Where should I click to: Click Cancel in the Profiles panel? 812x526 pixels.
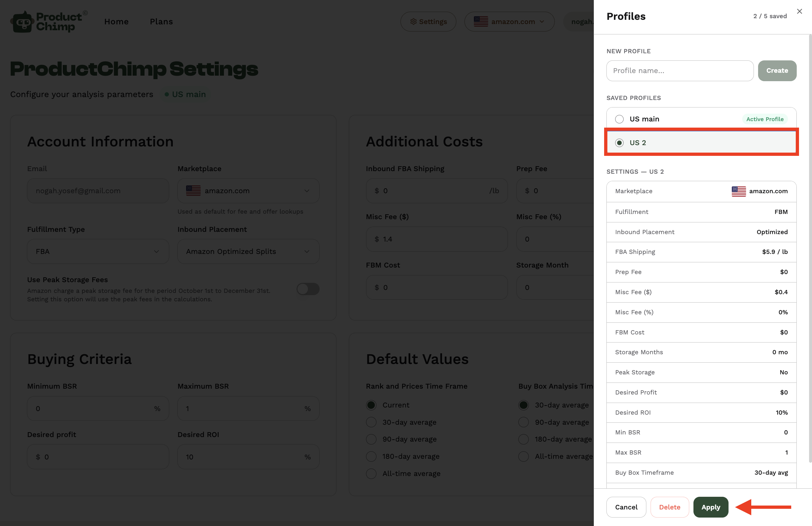[x=626, y=507]
